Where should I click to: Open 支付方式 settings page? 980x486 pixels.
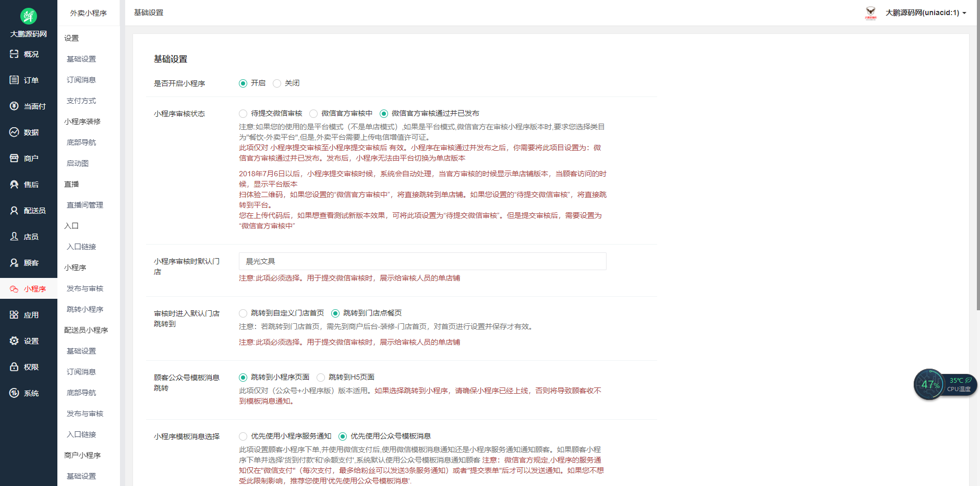pyautogui.click(x=81, y=100)
